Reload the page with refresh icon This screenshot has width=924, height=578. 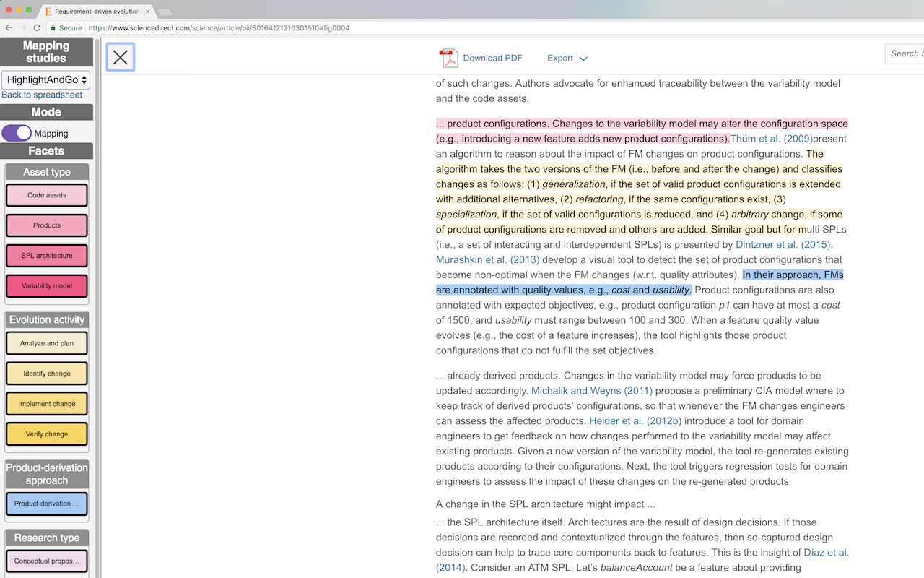pyautogui.click(x=37, y=27)
